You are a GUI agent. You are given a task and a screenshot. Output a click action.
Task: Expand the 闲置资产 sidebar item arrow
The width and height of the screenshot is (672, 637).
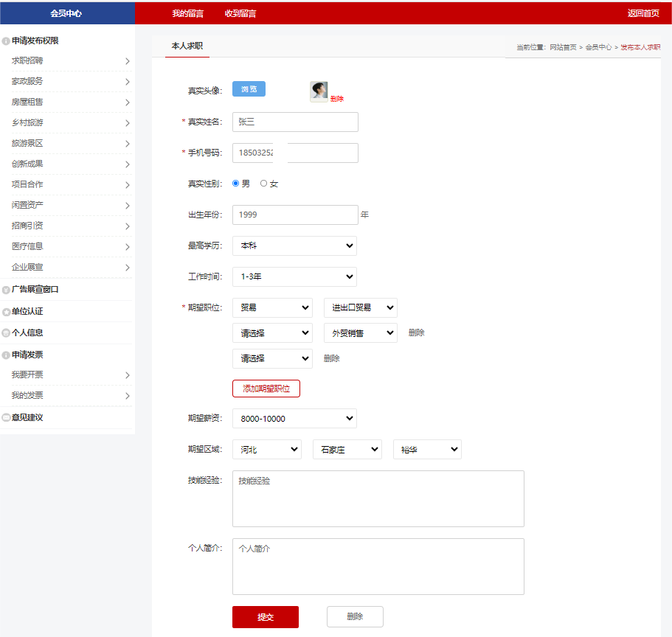(128, 206)
